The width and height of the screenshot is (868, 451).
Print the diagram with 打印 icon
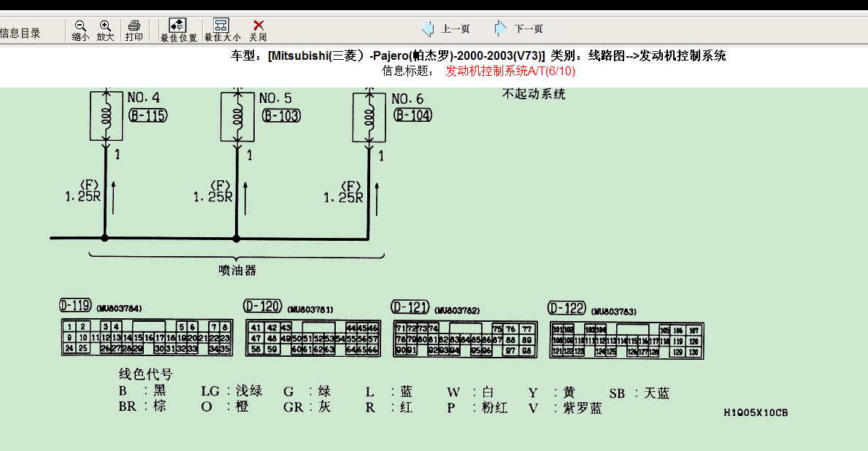(x=134, y=31)
